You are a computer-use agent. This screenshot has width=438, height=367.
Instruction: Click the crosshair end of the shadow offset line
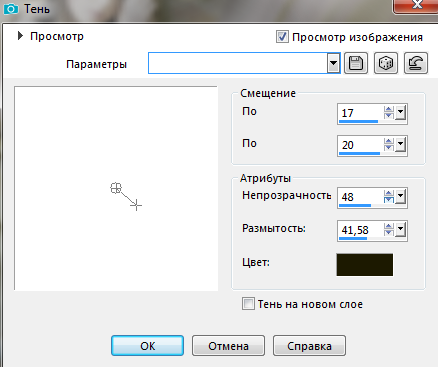click(136, 205)
